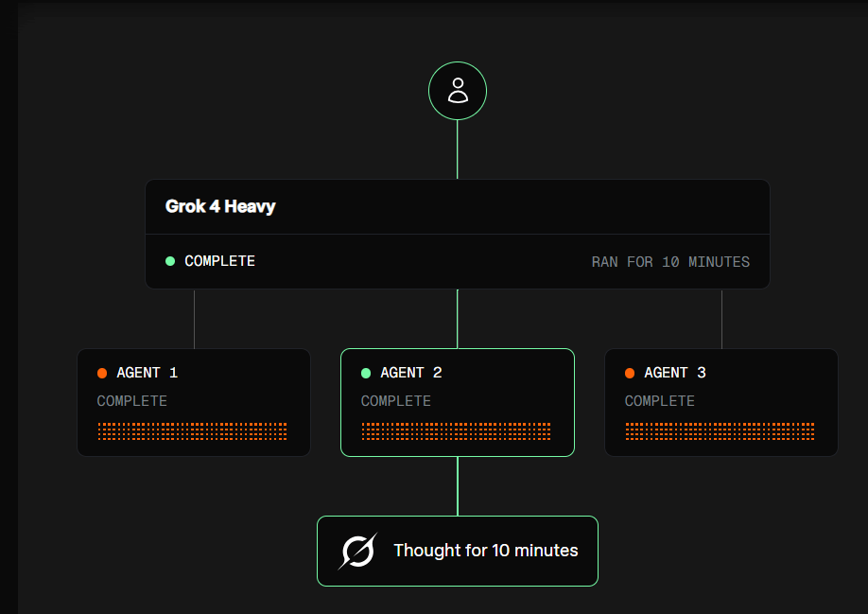
Task: Click Agent 3's COMPLETE status text
Action: [x=660, y=401]
